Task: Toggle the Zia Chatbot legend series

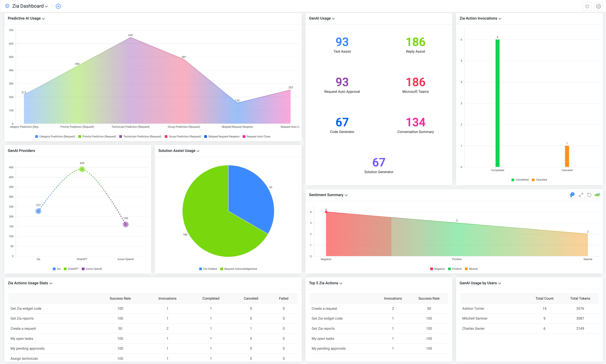Action: point(208,269)
